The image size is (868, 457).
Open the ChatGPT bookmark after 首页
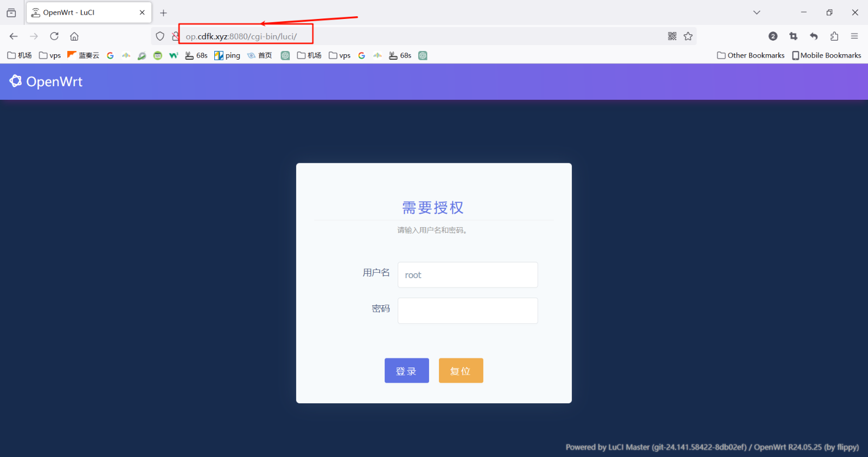(x=285, y=55)
